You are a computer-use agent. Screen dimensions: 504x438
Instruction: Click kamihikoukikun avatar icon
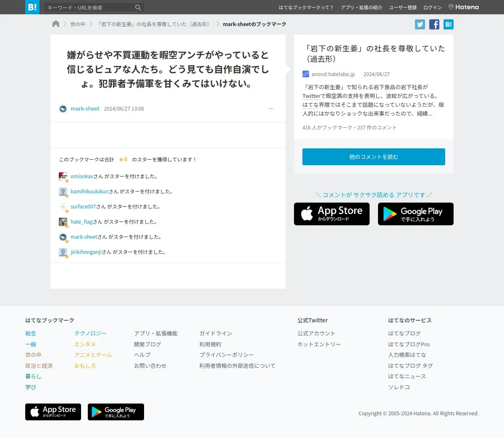click(x=63, y=192)
